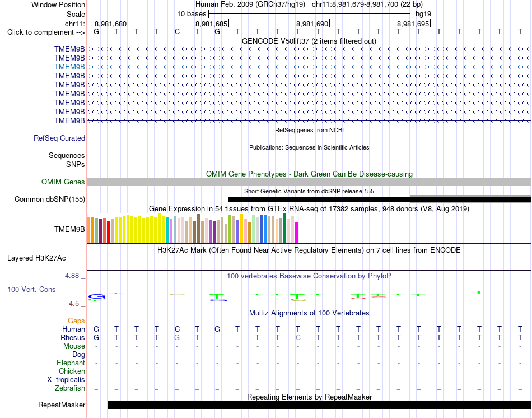
Task: Click position label 8,981,690 on the ruler
Action: point(312,24)
